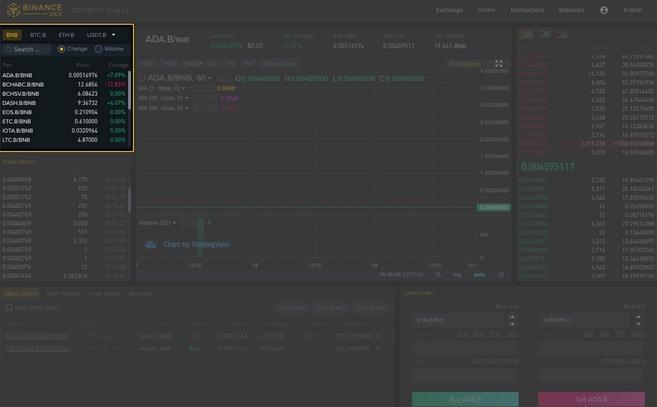Switch to the BTC.B market tab
The image size is (657, 407).
tap(38, 35)
